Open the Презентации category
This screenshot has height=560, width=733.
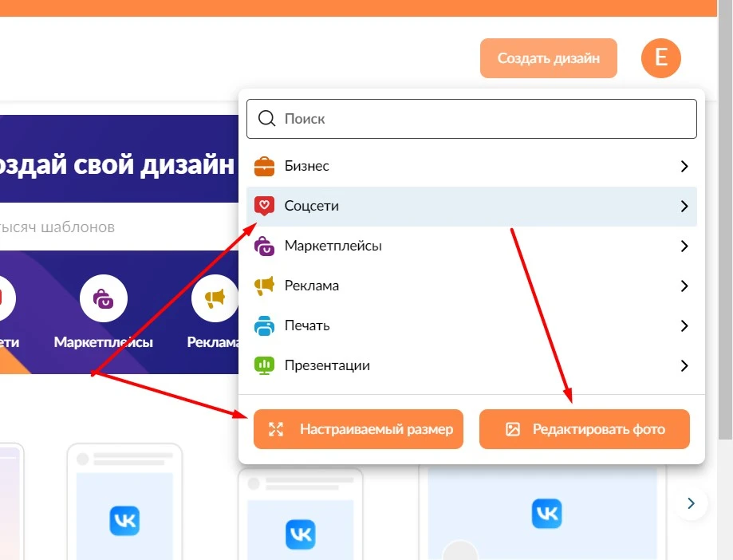click(471, 365)
